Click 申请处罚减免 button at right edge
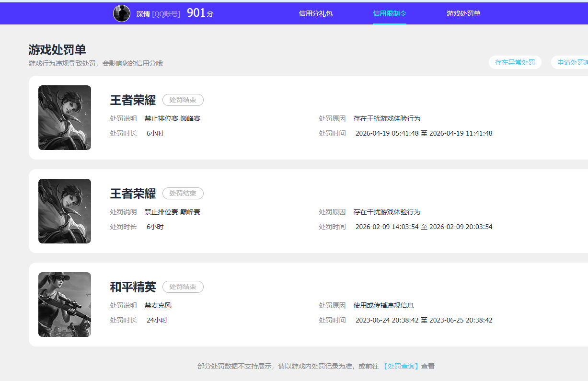Viewport: 588px width, 381px height. click(x=570, y=62)
